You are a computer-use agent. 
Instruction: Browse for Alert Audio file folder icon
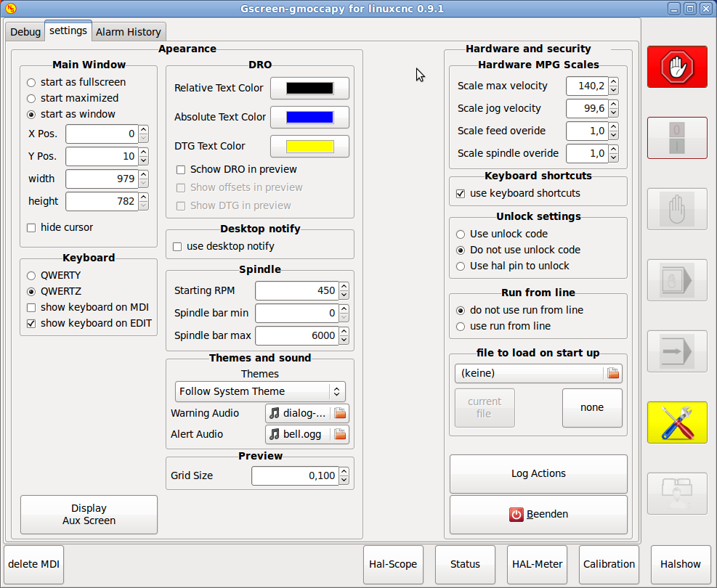(340, 435)
